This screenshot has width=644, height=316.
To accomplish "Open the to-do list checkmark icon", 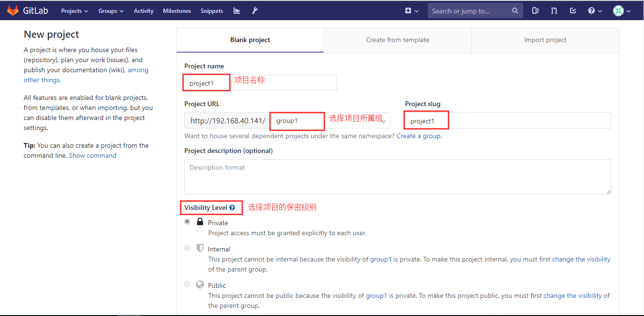I will pos(573,11).
